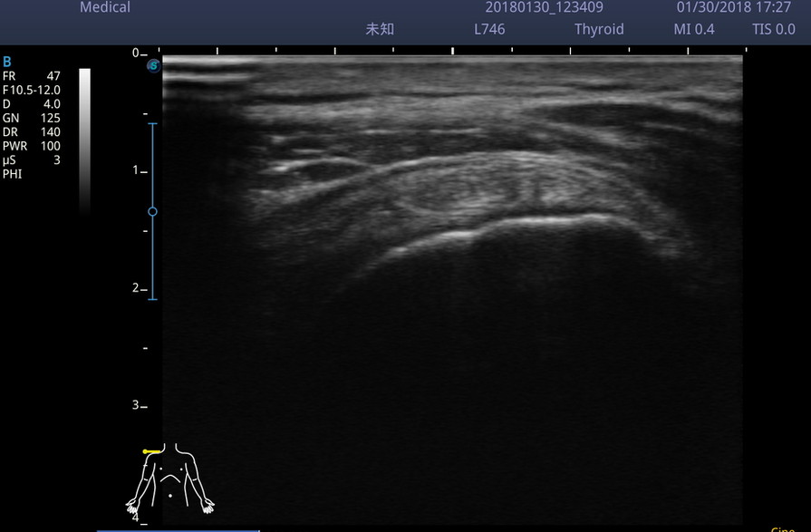Click the Medical header label
The height and width of the screenshot is (532, 811).
click(104, 7)
